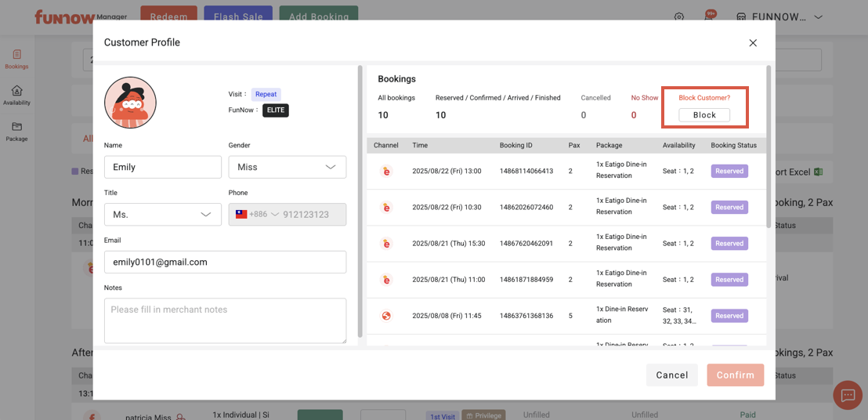Confirm the customer profile changes

[735, 375]
